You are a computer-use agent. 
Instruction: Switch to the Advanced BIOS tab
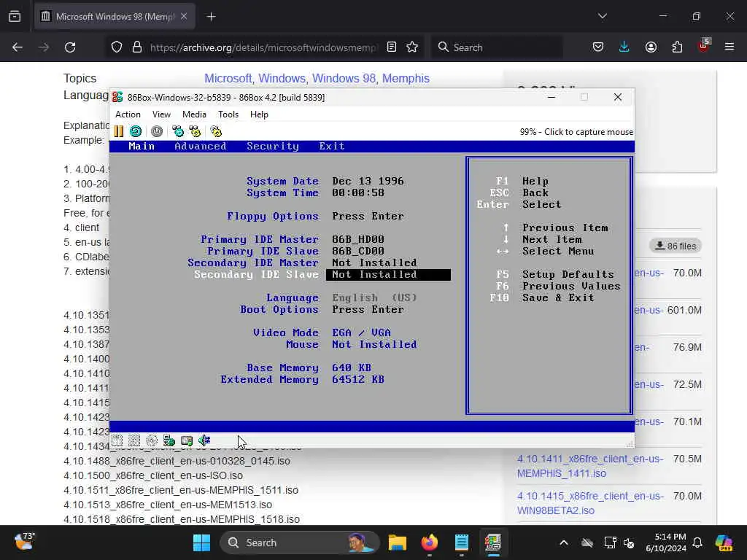[200, 146]
